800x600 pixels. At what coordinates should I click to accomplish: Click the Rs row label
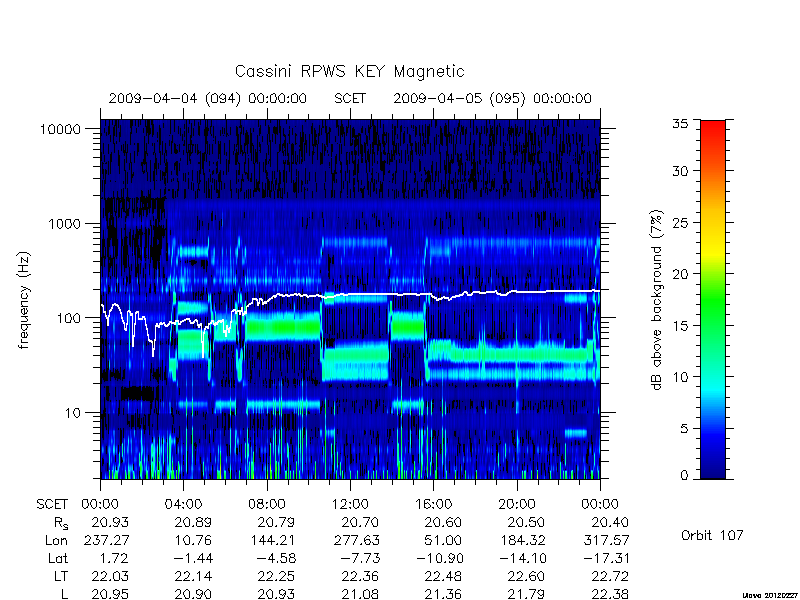pos(61,523)
